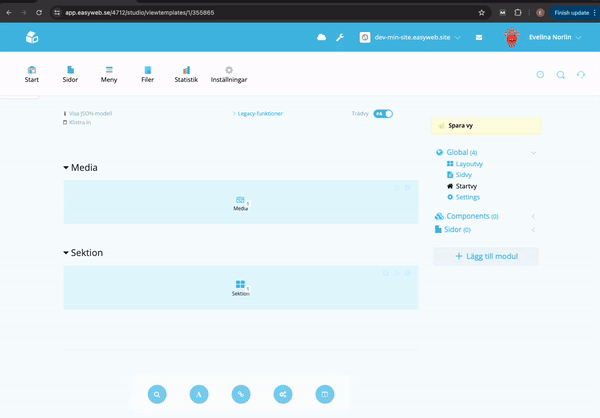Open the Statistik menu

(186, 74)
